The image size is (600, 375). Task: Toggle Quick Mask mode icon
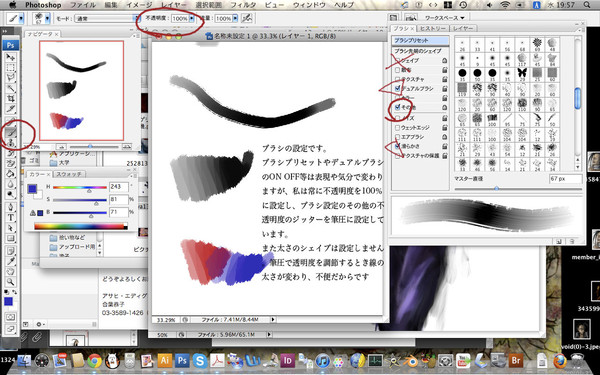10,318
